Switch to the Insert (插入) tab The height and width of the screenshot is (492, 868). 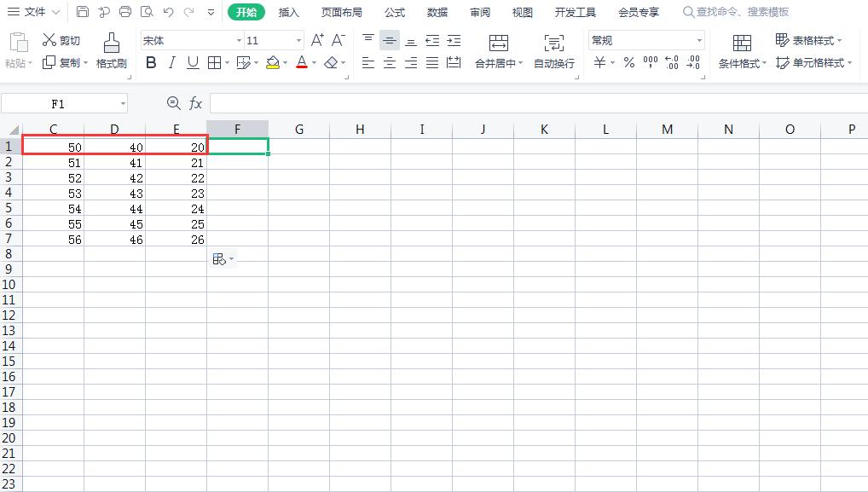[x=288, y=12]
